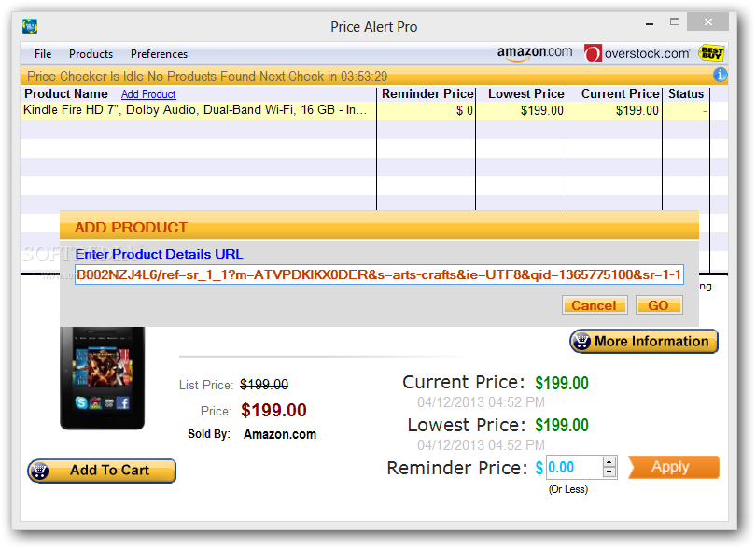Apply the reminder price
This screenshot has width=756, height=549.
674,467
